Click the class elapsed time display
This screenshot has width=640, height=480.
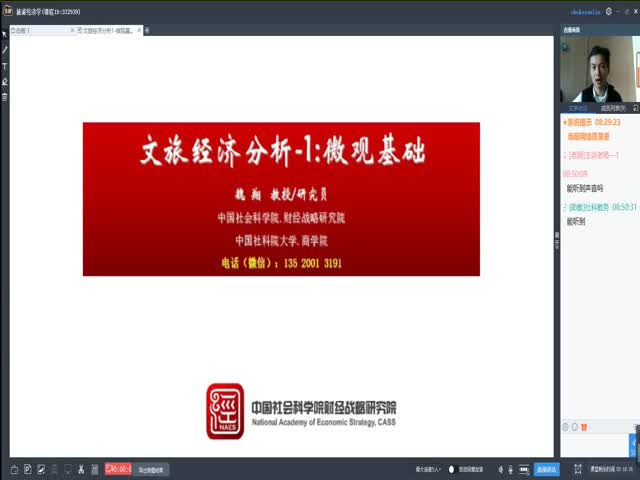611,469
